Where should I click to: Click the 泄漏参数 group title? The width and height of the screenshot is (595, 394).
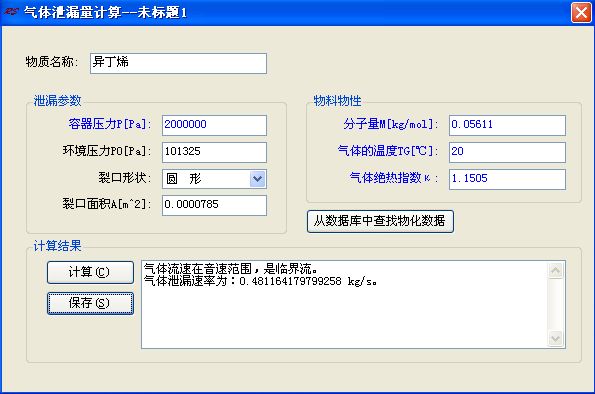click(x=57, y=101)
